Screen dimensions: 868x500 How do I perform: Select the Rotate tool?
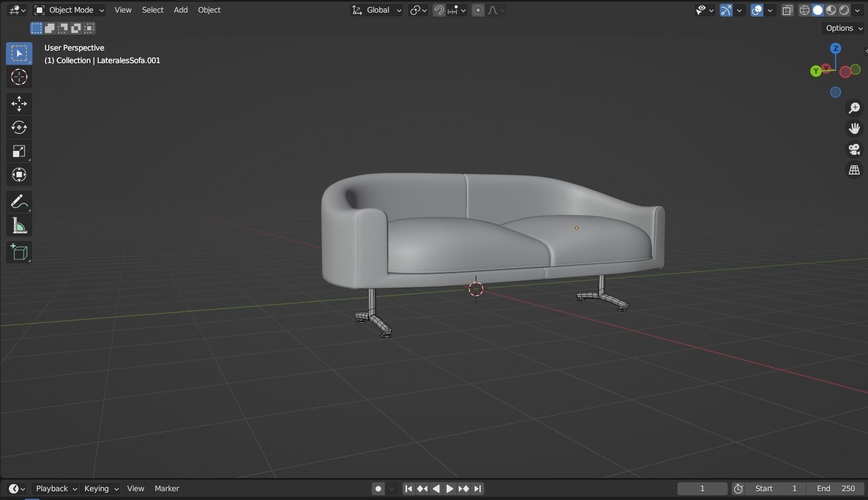tap(19, 127)
